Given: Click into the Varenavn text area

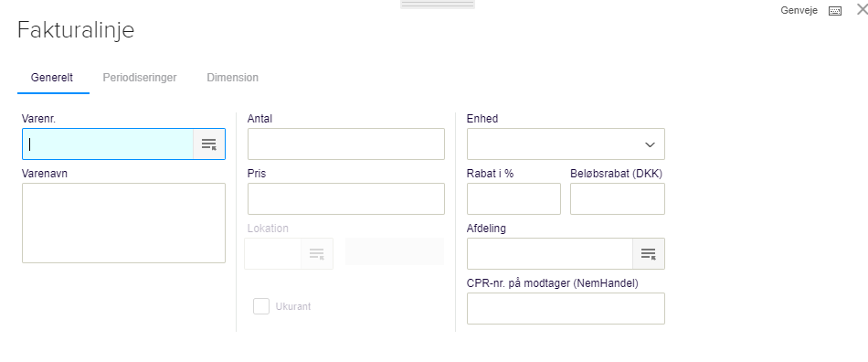Looking at the screenshot, I should point(124,223).
